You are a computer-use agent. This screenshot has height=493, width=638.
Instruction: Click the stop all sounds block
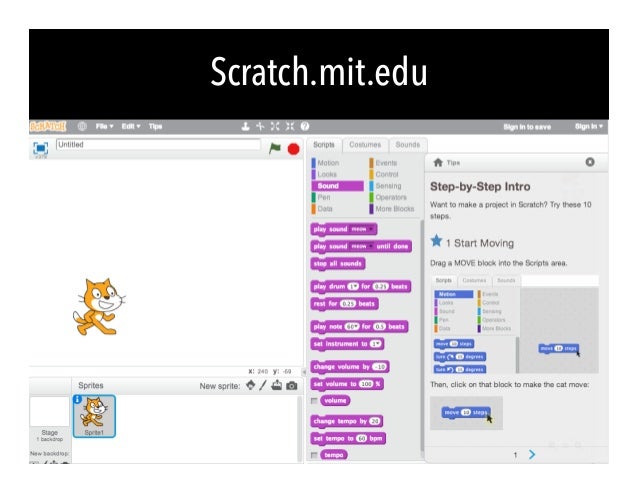338,264
